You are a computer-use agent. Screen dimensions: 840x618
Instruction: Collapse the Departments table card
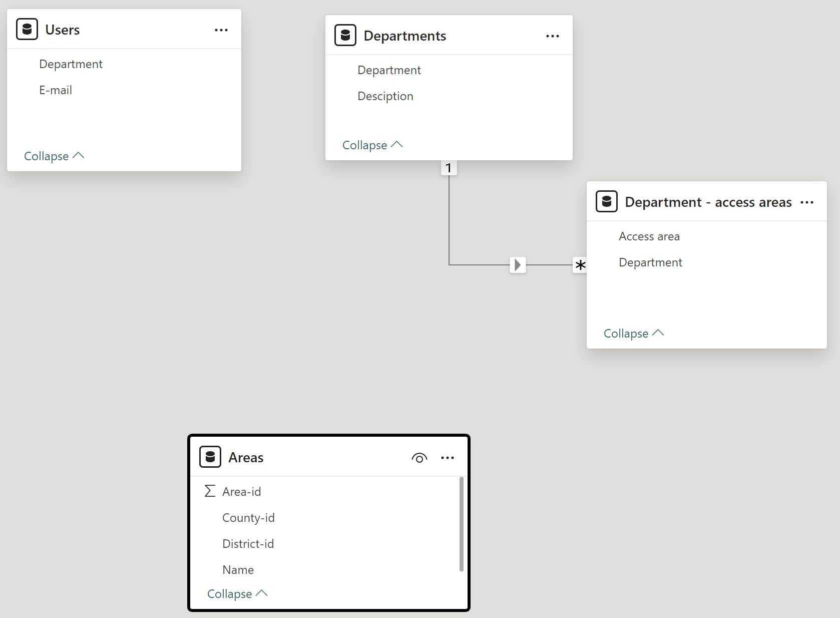point(372,145)
